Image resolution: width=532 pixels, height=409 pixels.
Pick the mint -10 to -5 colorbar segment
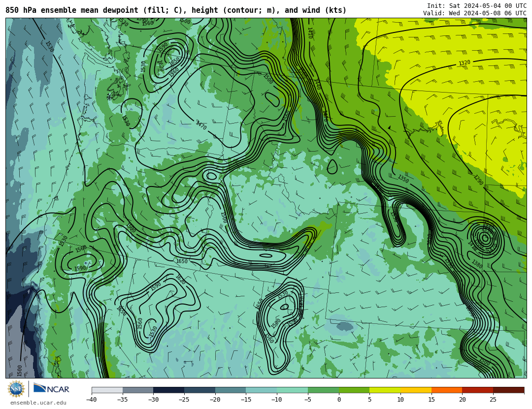click(293, 390)
